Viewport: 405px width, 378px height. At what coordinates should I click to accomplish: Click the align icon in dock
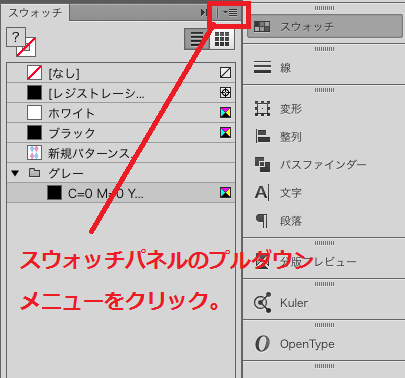point(263,136)
